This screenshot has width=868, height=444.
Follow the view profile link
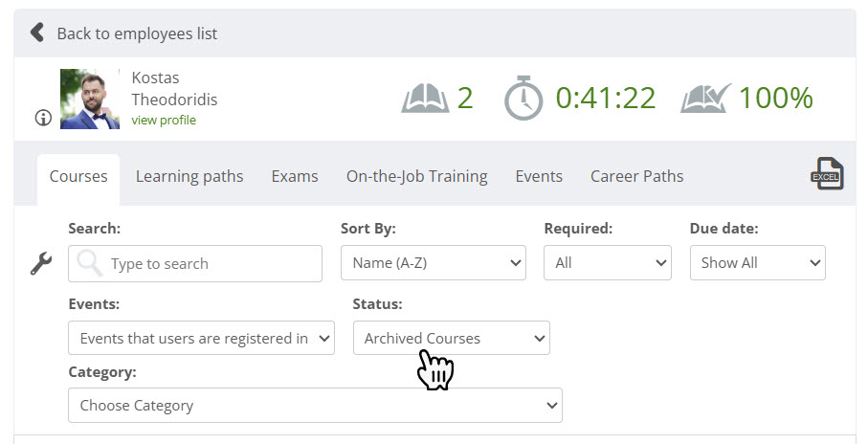[164, 121]
